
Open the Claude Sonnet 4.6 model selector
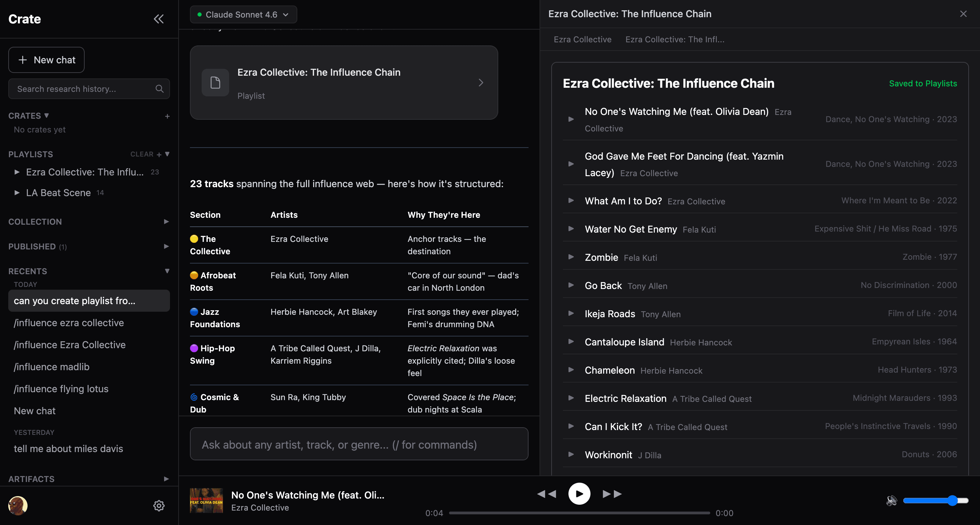[x=243, y=14]
